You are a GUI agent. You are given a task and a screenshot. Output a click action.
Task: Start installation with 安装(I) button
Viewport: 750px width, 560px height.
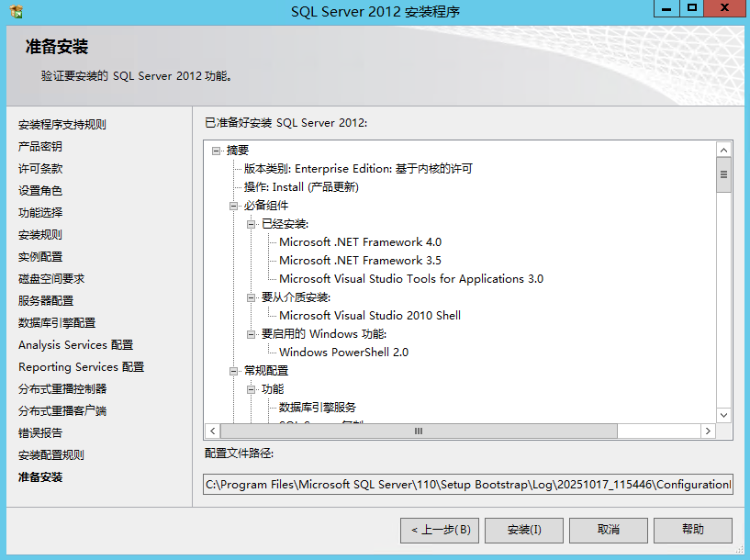point(524,530)
